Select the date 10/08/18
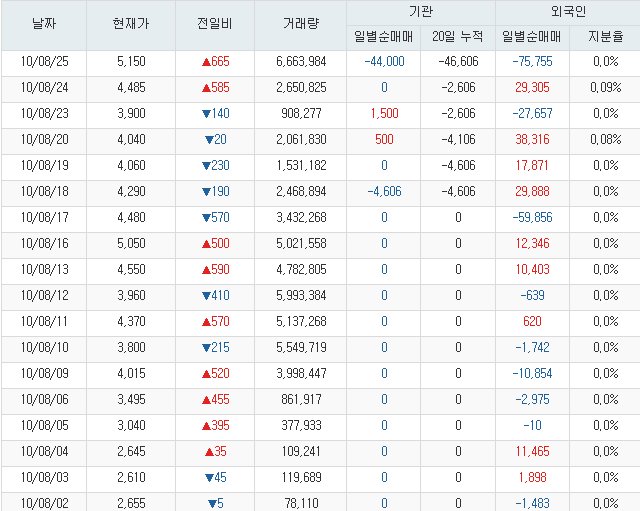640x511 pixels. click(44, 191)
